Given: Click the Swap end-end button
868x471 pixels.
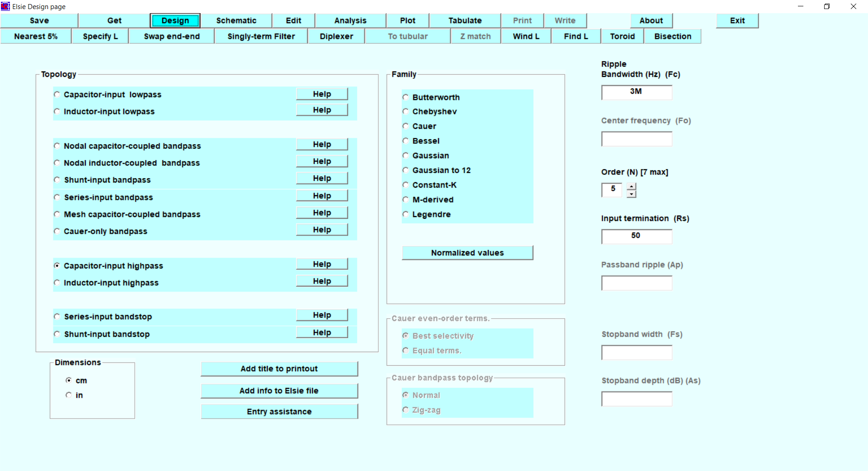Looking at the screenshot, I should tap(171, 37).
